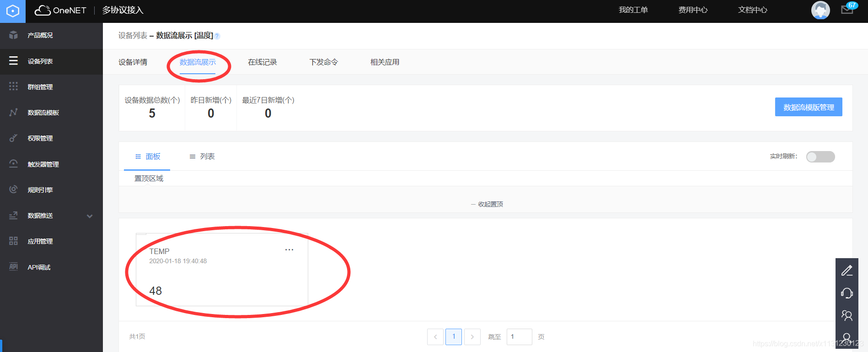
Task: Click the help question mark beside 温度
Action: 217,36
